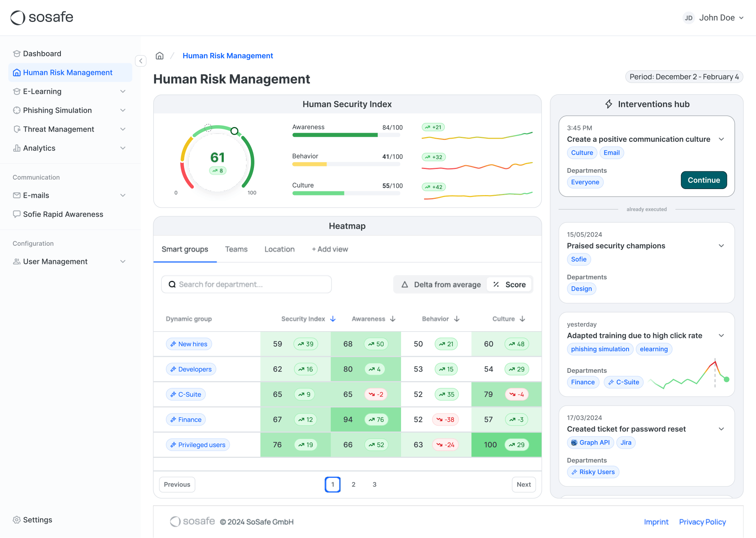Go to heatmap page 2

pyautogui.click(x=353, y=485)
